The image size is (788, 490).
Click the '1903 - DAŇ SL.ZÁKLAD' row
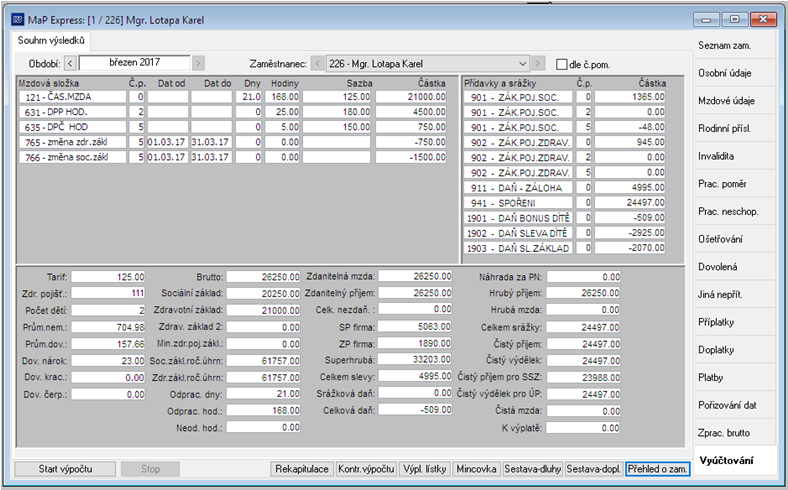564,248
